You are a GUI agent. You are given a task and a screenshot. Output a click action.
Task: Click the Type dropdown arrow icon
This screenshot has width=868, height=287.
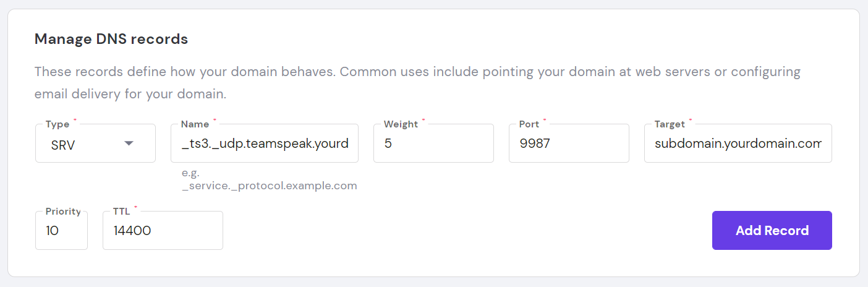click(x=129, y=143)
